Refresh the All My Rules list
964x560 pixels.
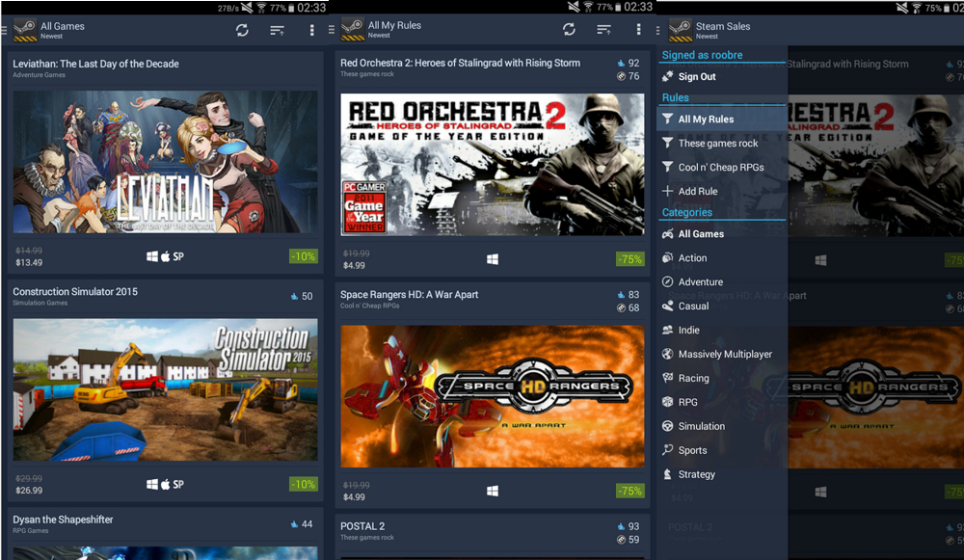click(569, 30)
